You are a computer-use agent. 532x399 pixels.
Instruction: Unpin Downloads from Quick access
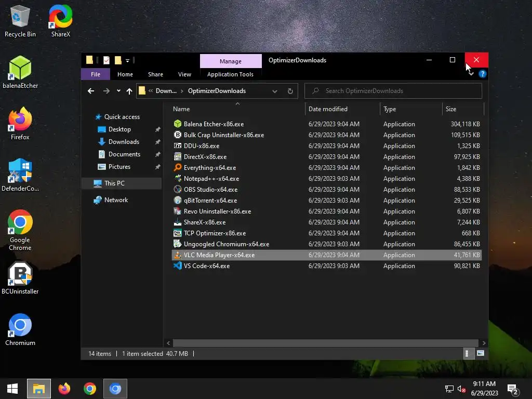click(158, 142)
